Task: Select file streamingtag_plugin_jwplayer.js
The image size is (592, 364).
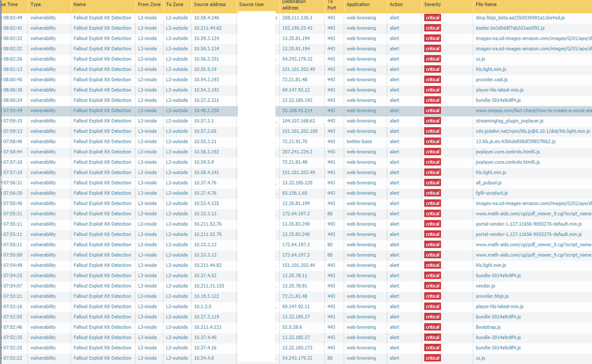Action: [x=509, y=121]
